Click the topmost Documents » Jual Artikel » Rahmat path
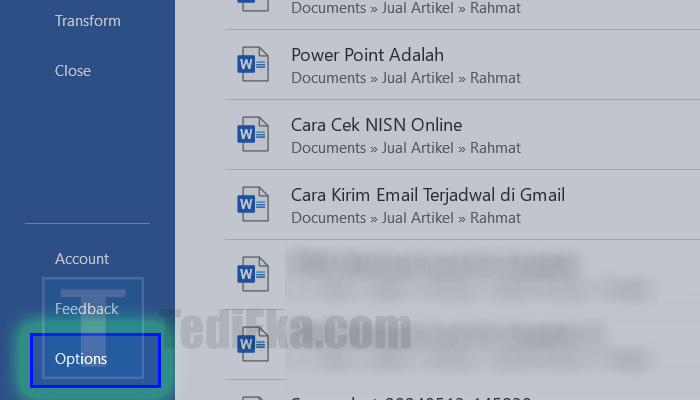The height and width of the screenshot is (400, 700). click(405, 9)
